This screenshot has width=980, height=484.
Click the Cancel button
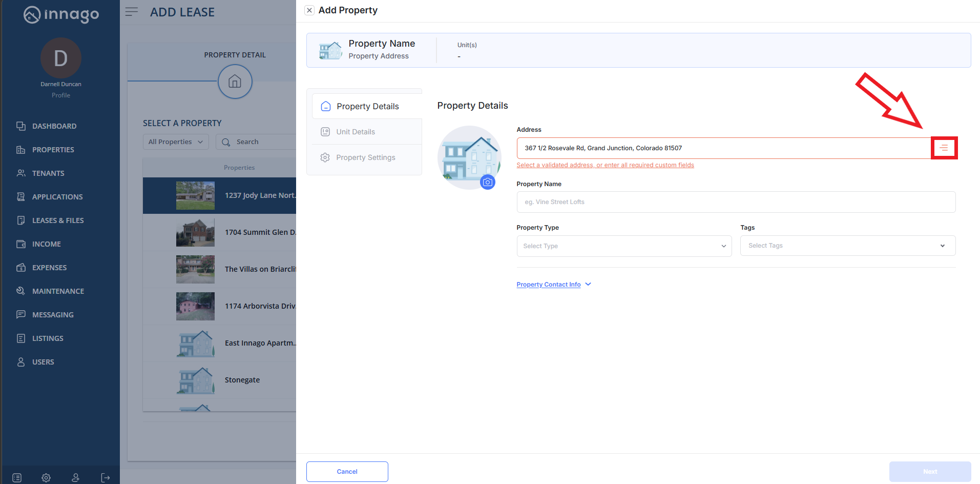[347, 472]
